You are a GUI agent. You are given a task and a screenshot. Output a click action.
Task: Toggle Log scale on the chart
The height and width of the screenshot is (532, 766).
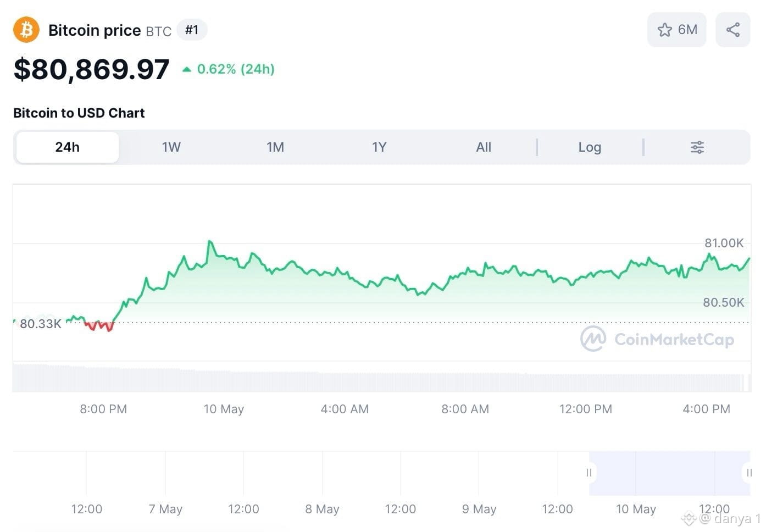[x=590, y=147]
